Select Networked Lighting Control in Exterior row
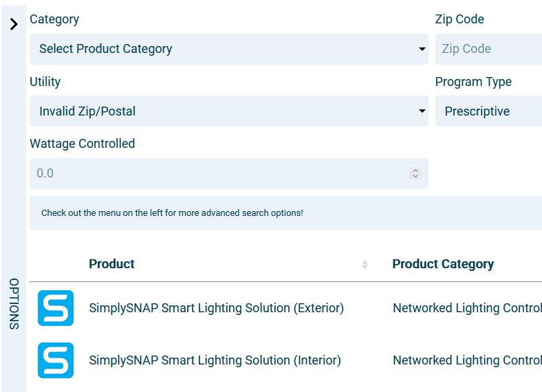 (x=467, y=308)
